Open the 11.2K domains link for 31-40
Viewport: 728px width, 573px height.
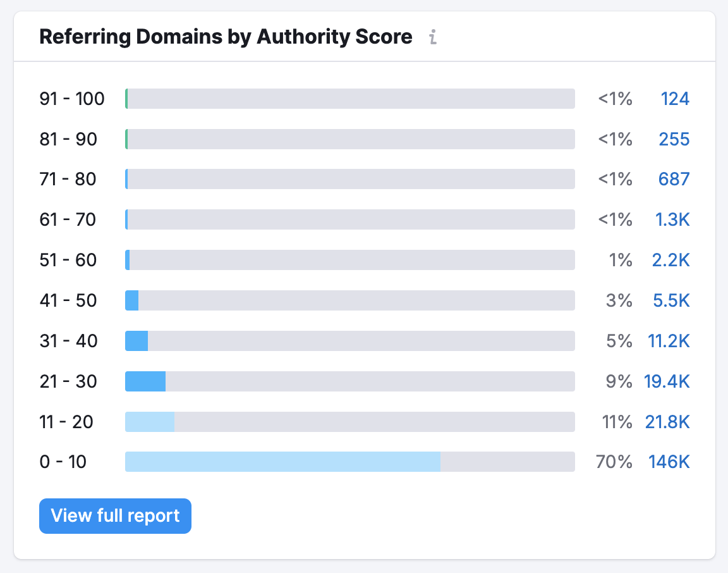(x=668, y=341)
